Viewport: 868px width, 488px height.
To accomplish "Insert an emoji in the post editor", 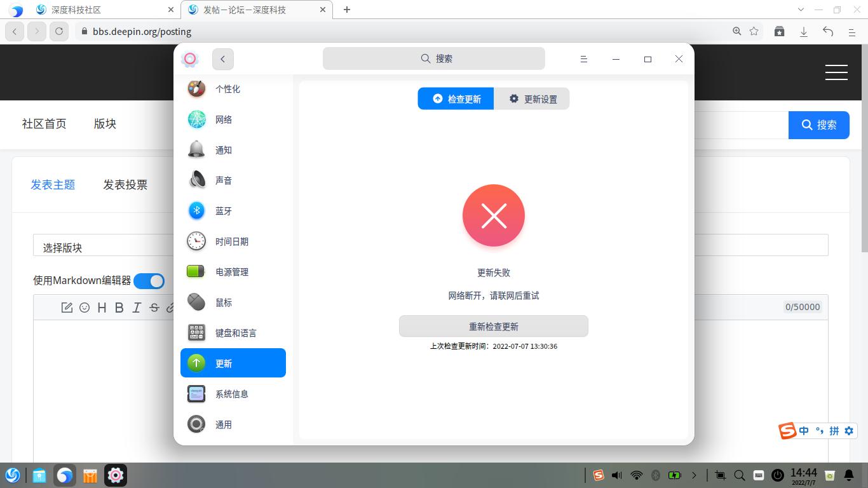I will click(85, 308).
